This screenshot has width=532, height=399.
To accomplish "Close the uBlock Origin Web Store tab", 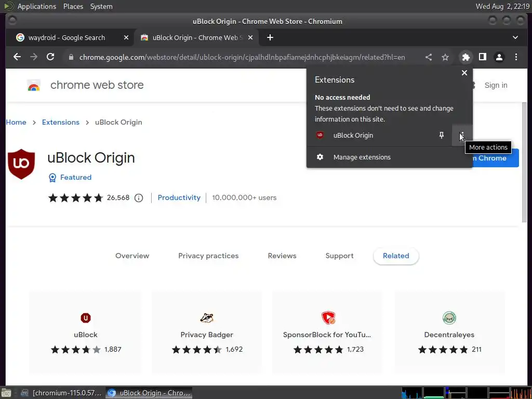I will pos(250,37).
